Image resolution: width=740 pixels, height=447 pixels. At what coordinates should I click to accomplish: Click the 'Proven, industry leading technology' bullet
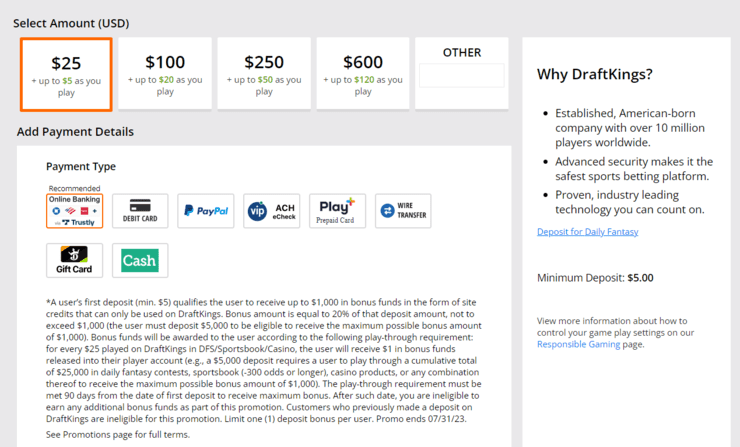630,202
